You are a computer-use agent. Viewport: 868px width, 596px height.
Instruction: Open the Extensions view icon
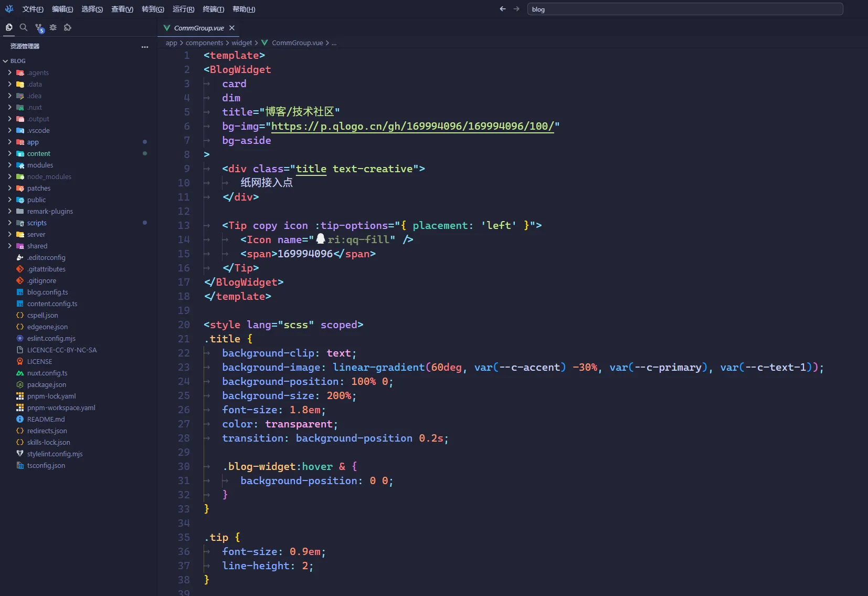click(x=68, y=27)
